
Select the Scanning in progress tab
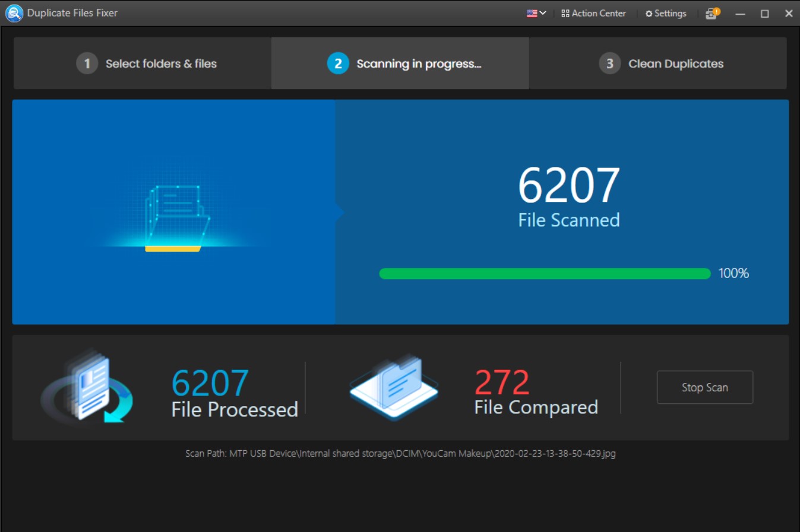click(x=400, y=64)
